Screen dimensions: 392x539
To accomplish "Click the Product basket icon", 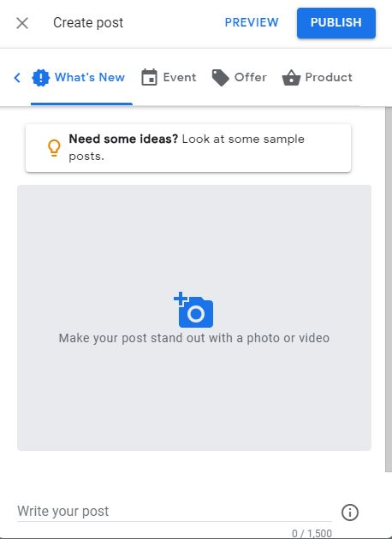I will coord(291,78).
